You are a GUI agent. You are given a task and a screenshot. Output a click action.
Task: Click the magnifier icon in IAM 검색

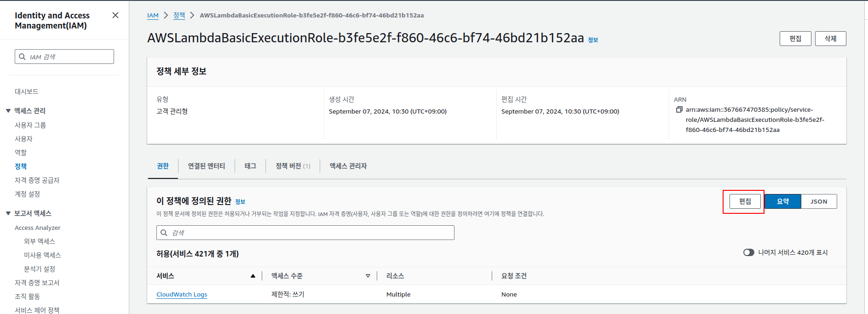coord(22,57)
